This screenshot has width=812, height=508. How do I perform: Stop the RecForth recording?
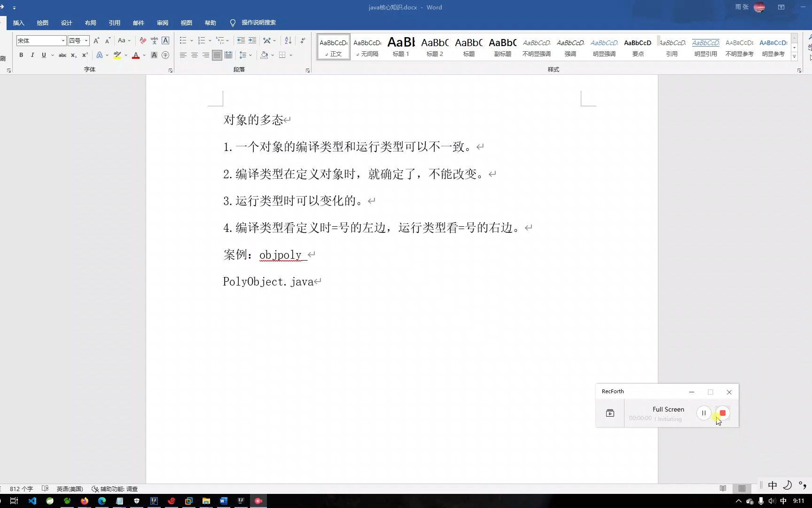[722, 413]
